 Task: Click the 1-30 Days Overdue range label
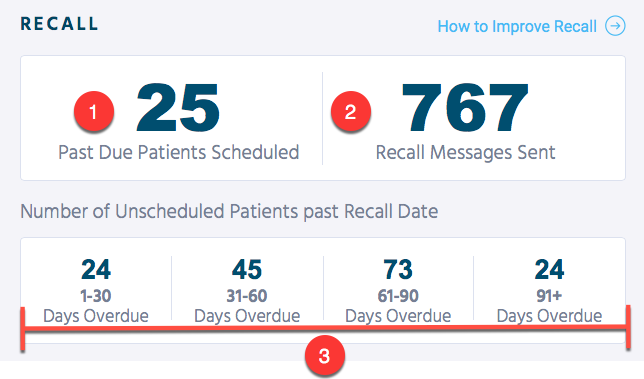point(96,306)
